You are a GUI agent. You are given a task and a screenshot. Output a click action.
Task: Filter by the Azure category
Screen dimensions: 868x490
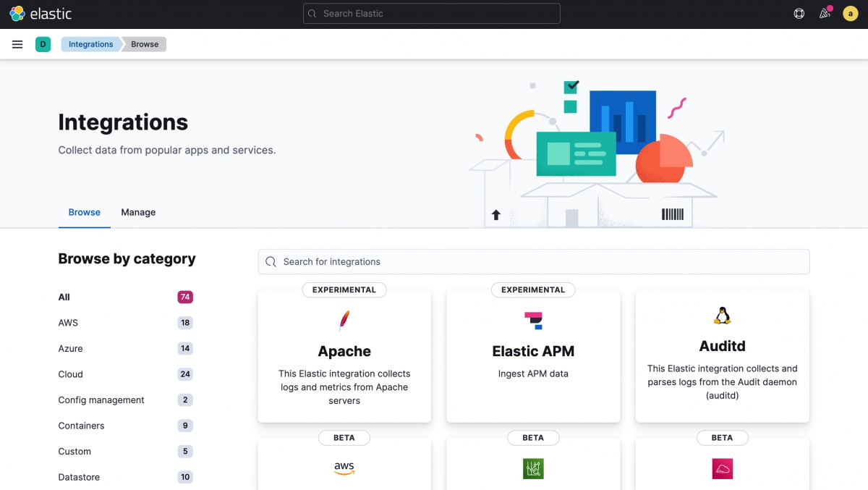pos(70,348)
